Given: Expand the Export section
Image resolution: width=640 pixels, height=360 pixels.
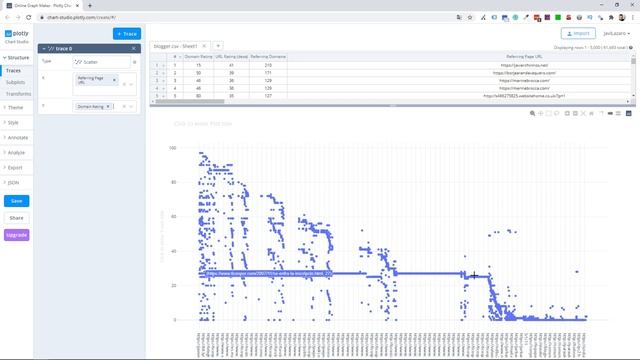Looking at the screenshot, I should (x=13, y=168).
